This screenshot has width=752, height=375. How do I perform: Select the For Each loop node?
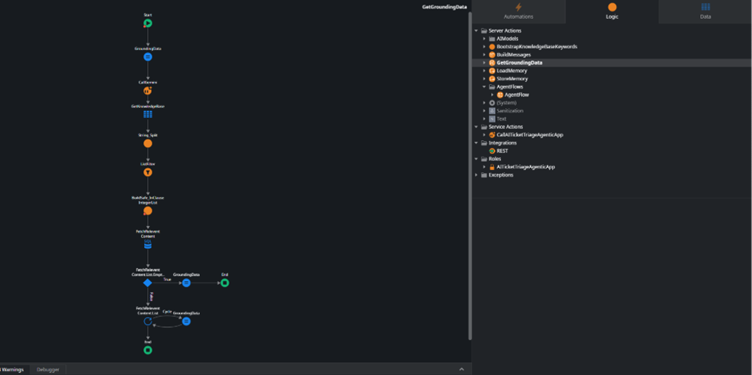[148, 321]
